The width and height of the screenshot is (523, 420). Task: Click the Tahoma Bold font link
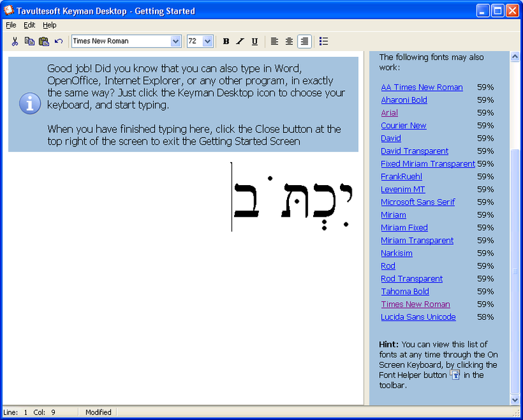coord(405,292)
